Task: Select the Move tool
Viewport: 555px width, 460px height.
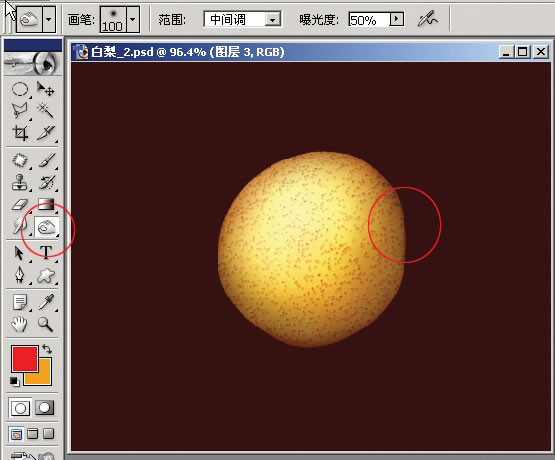Action: click(46, 89)
